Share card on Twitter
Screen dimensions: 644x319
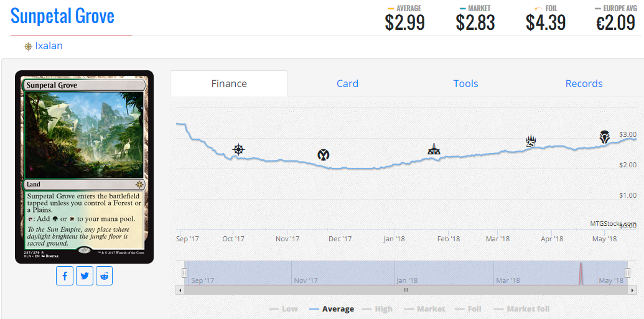pyautogui.click(x=85, y=276)
